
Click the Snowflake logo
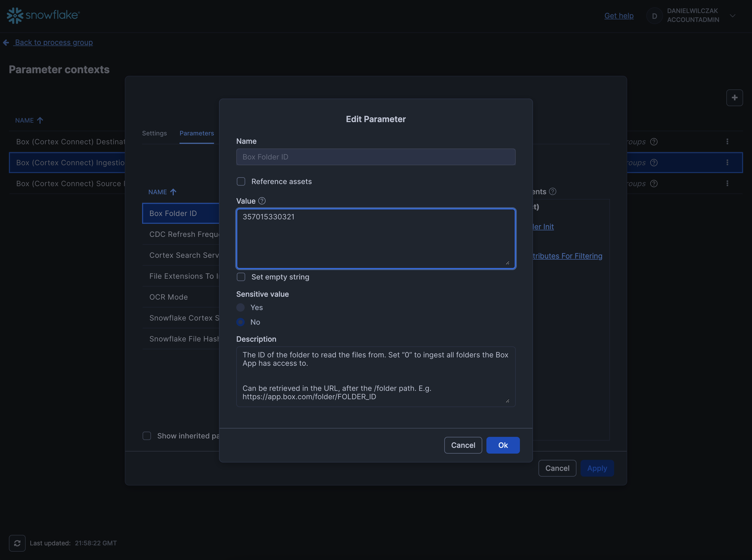coord(43,15)
